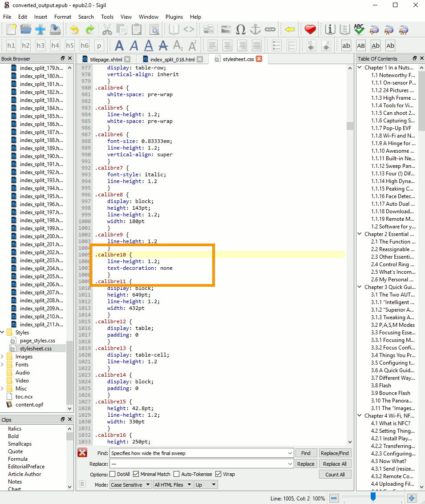Click the red heart Donate icon
Image resolution: width=425 pixels, height=504 pixels.
coord(310,30)
